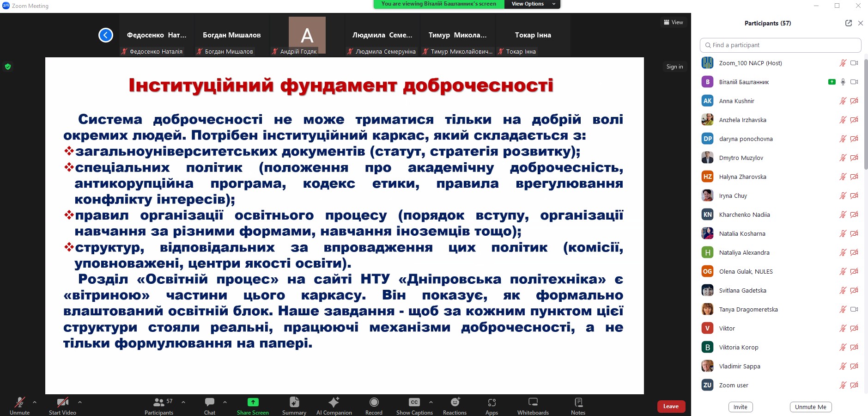The width and height of the screenshot is (868, 416).
Task: Click the green Share Screen icon
Action: click(x=253, y=402)
